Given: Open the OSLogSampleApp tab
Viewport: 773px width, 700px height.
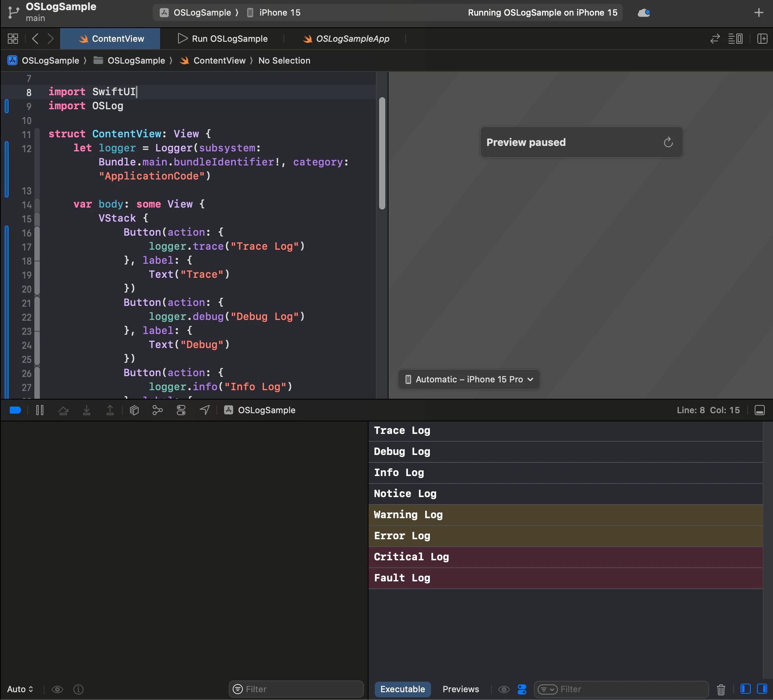Looking at the screenshot, I should tap(346, 39).
